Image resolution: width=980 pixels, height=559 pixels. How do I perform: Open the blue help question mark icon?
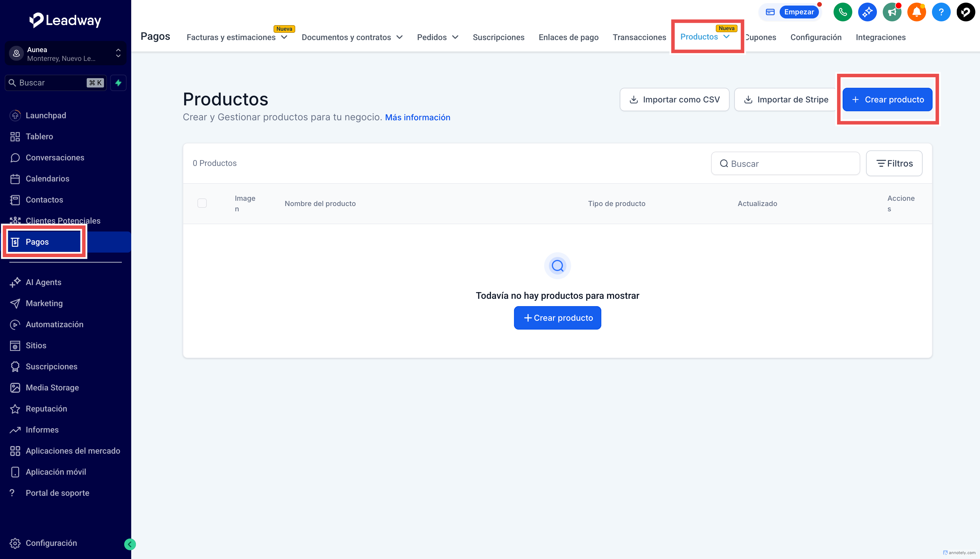tap(941, 12)
